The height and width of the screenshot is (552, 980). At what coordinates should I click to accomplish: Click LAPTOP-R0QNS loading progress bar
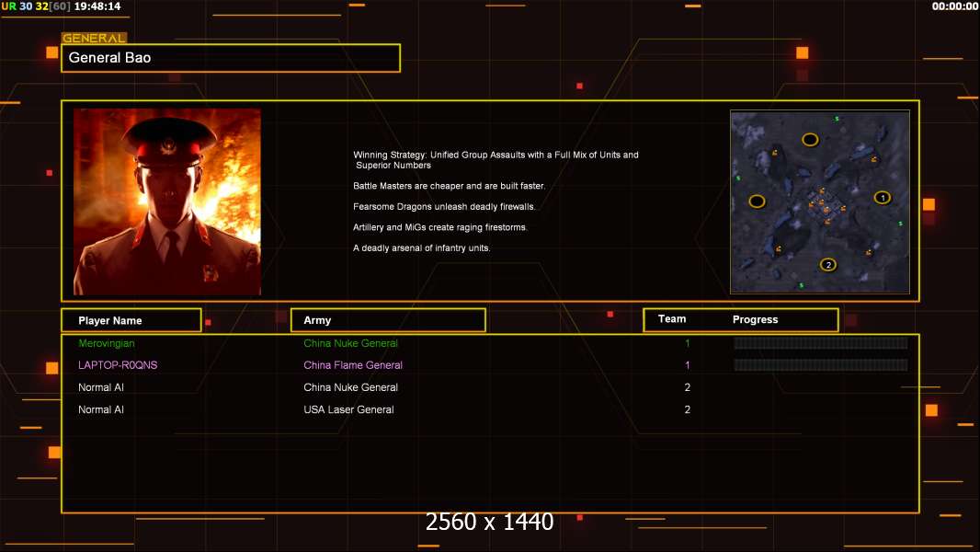(x=821, y=364)
